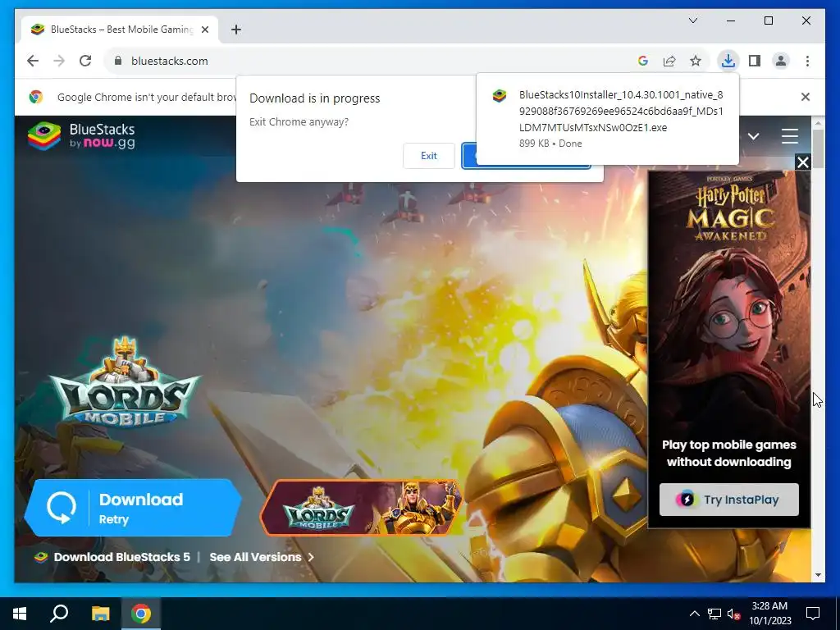Open the Chrome profile avatar
Screen dimensions: 840x630
pyautogui.click(x=781, y=61)
